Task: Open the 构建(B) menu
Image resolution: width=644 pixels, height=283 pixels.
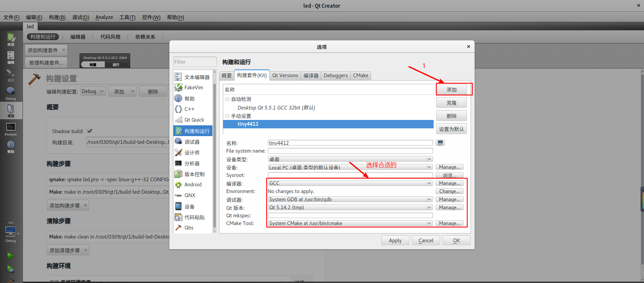Action: click(57, 17)
